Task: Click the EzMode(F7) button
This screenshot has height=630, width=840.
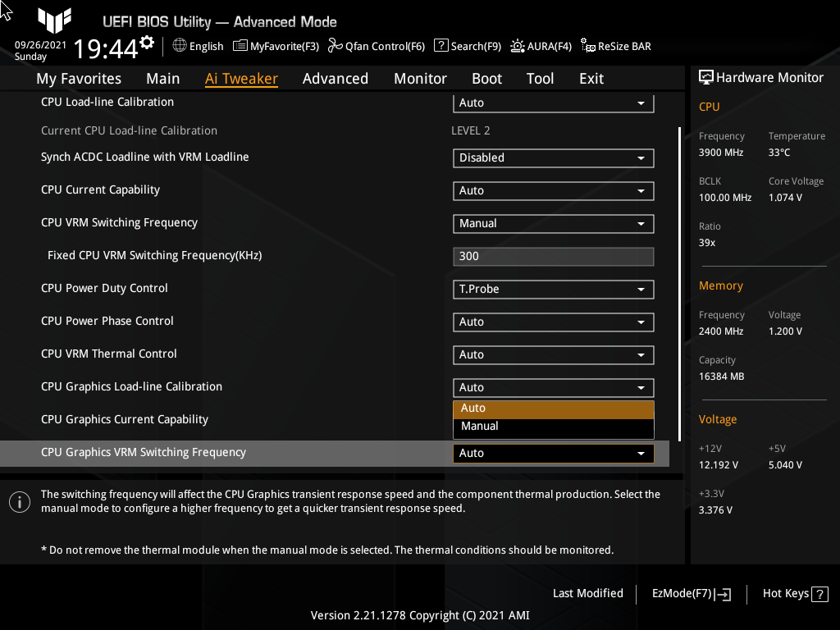Action: click(x=690, y=593)
